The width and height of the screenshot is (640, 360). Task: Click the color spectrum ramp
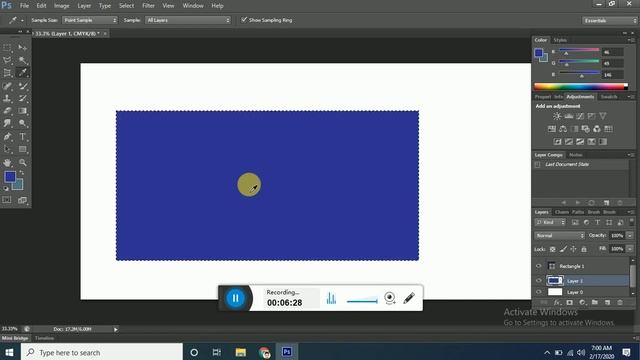(580, 87)
